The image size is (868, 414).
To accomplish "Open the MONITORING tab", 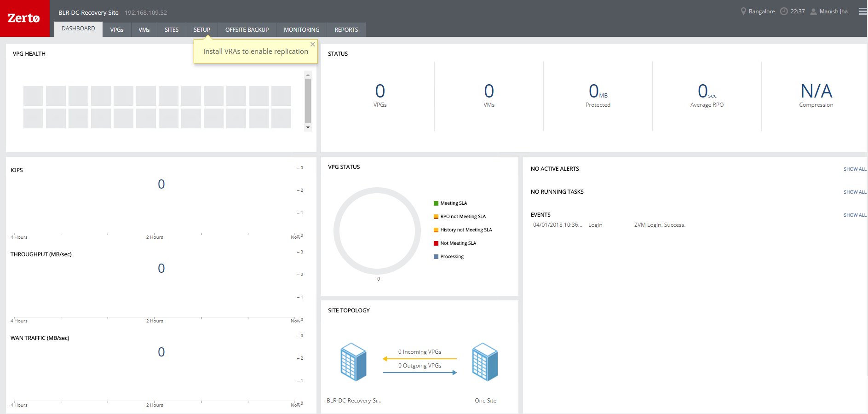I will 301,30.
